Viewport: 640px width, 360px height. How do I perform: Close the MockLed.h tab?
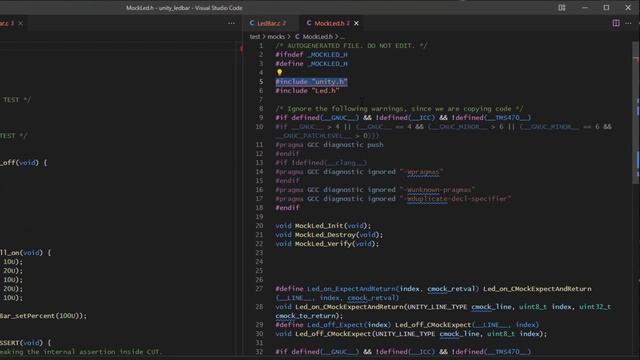coord(356,23)
